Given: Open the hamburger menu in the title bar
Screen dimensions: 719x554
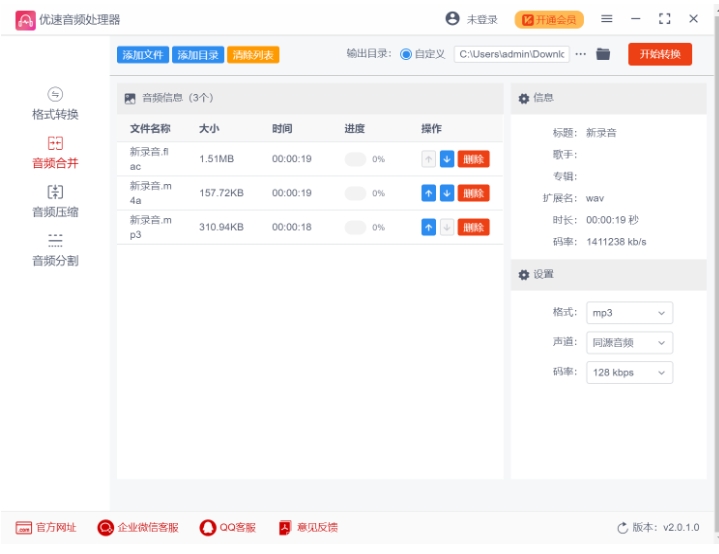Looking at the screenshot, I should (x=607, y=19).
